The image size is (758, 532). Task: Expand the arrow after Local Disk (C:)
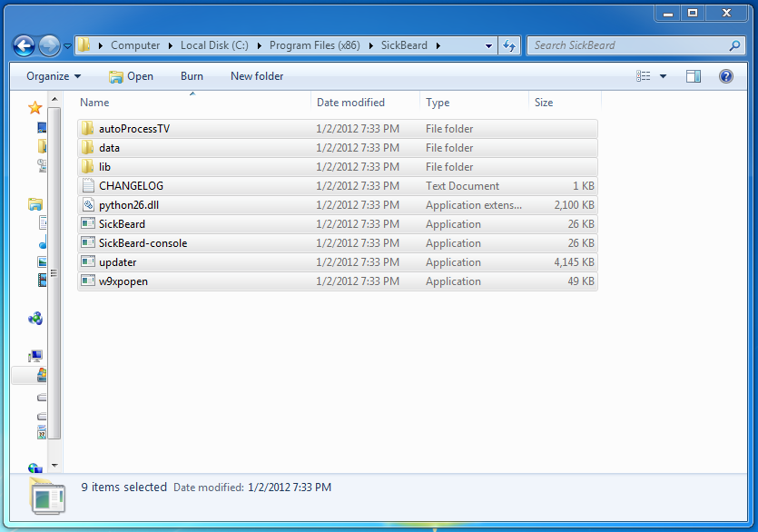point(260,45)
